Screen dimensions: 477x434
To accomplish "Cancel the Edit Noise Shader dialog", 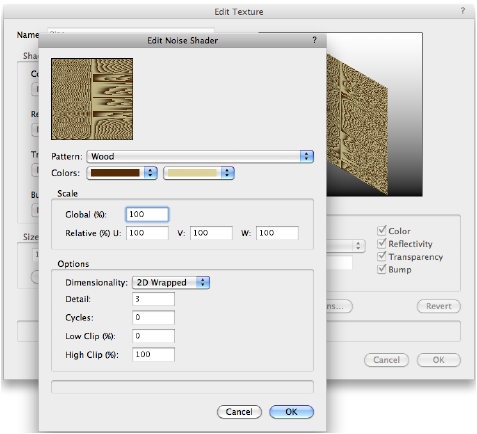I will click(239, 412).
